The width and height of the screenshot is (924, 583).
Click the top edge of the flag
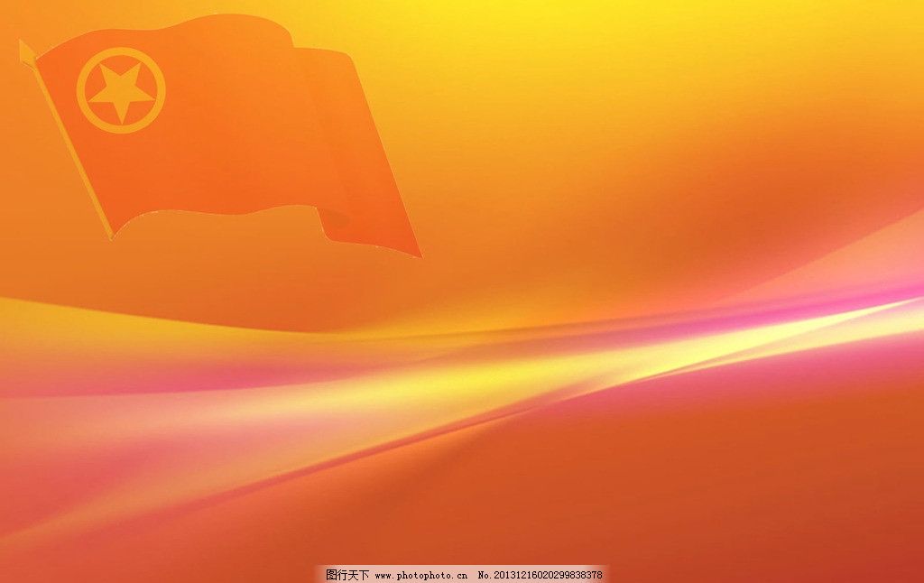(180, 23)
